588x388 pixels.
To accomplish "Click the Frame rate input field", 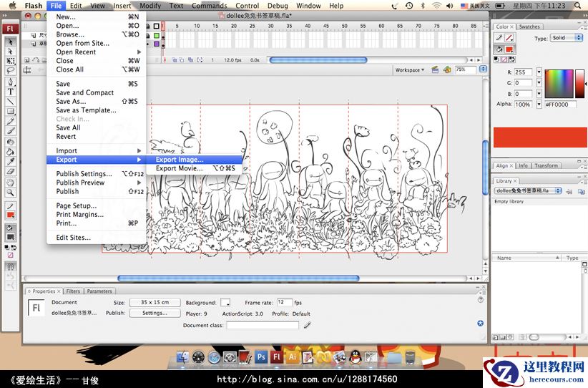I will pyautogui.click(x=284, y=303).
